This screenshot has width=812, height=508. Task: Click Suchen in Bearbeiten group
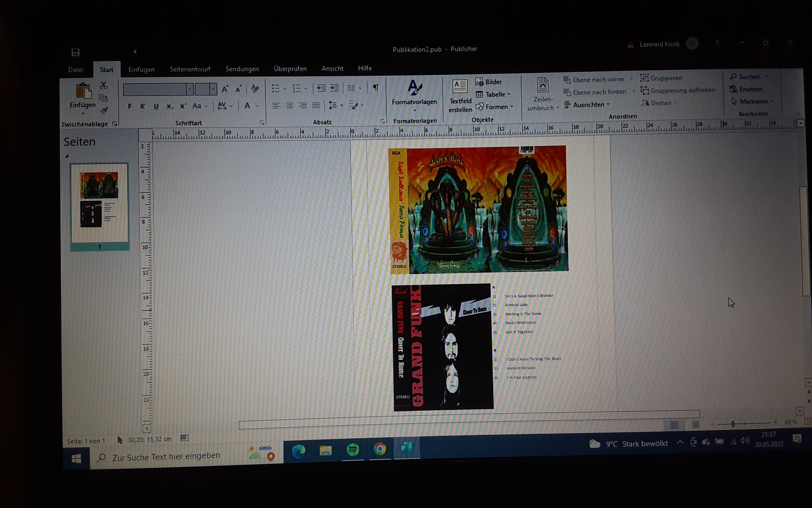point(744,77)
